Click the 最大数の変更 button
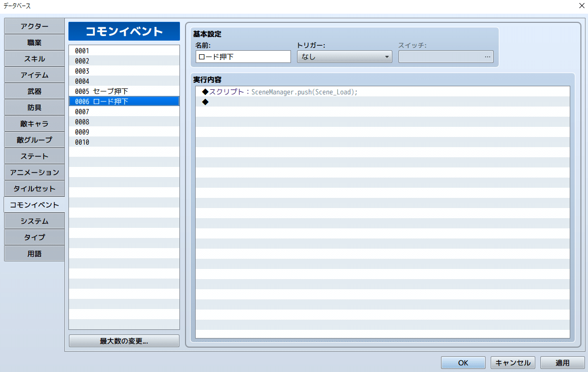This screenshot has width=588, height=372. (124, 341)
